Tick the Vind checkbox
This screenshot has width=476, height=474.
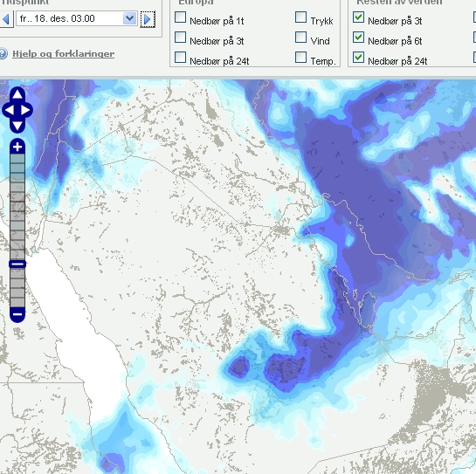[x=300, y=38]
